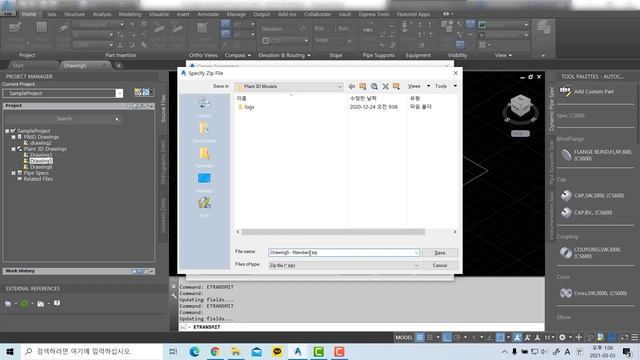Expand the Compass ribbon panel dropdown
The image size is (640, 360).
tap(238, 55)
